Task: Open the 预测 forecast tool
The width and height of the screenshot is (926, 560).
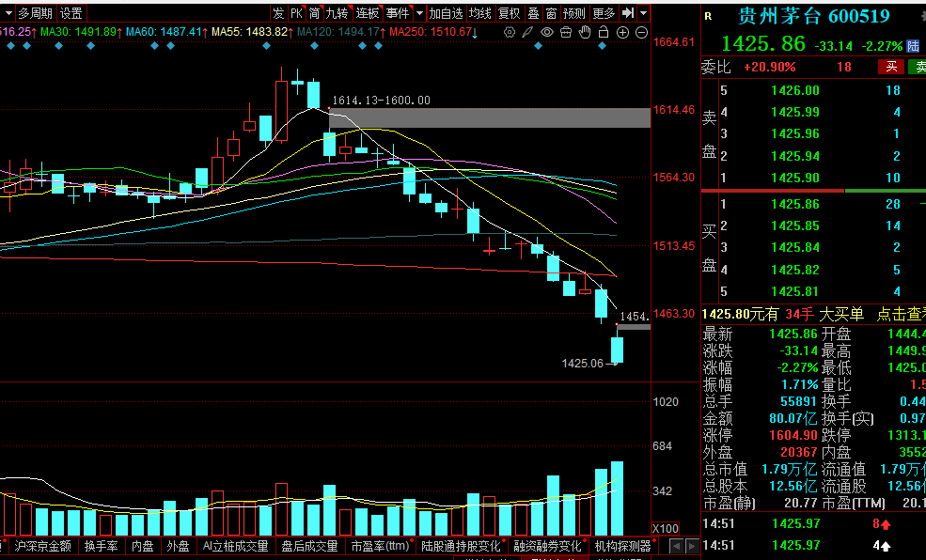Action: tap(574, 13)
